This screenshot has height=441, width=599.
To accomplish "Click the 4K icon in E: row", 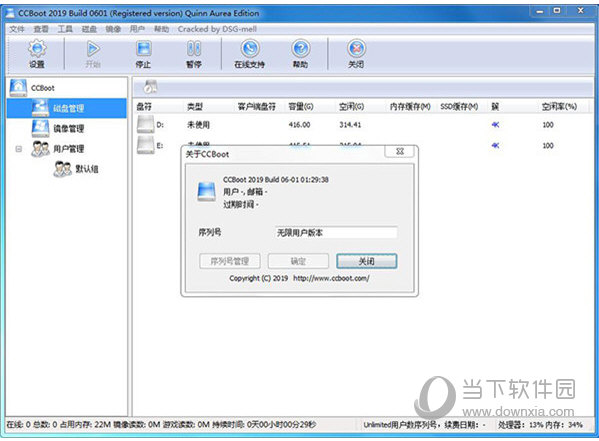I will [x=495, y=145].
